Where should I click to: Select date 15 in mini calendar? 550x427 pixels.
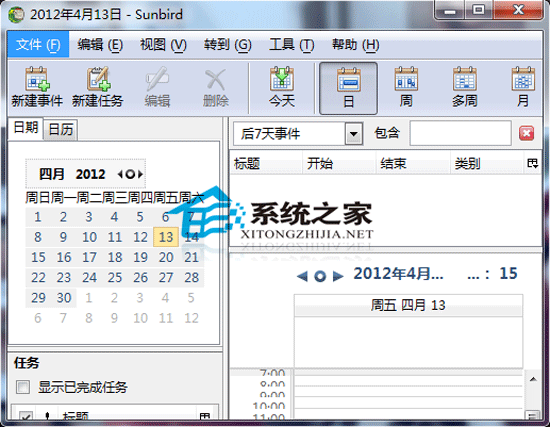38,258
